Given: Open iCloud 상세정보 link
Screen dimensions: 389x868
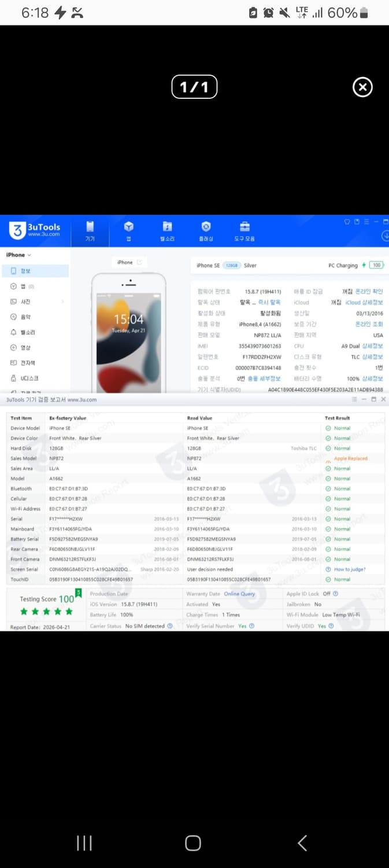Looking at the screenshot, I should (364, 303).
